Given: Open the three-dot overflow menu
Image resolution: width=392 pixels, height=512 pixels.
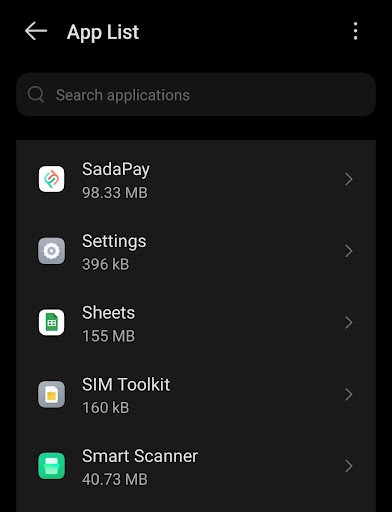Looking at the screenshot, I should [x=355, y=31].
